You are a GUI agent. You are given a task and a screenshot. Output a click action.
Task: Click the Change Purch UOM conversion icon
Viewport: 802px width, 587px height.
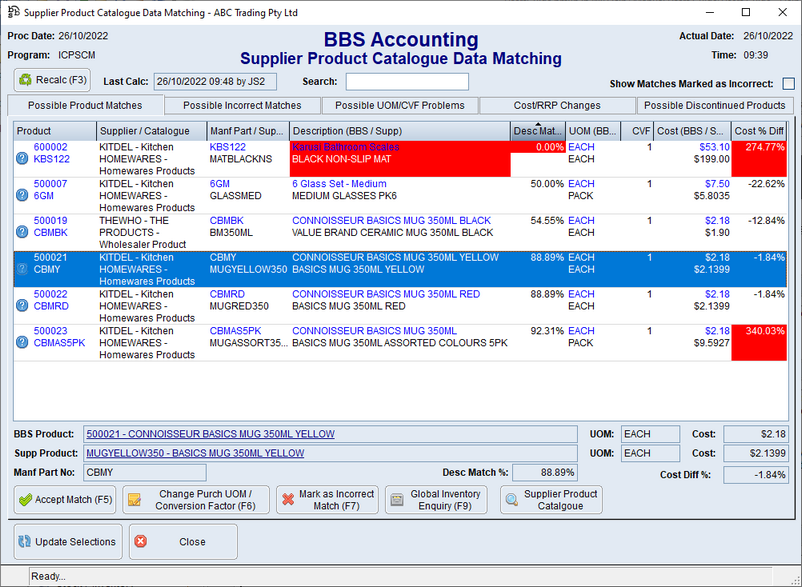click(134, 500)
